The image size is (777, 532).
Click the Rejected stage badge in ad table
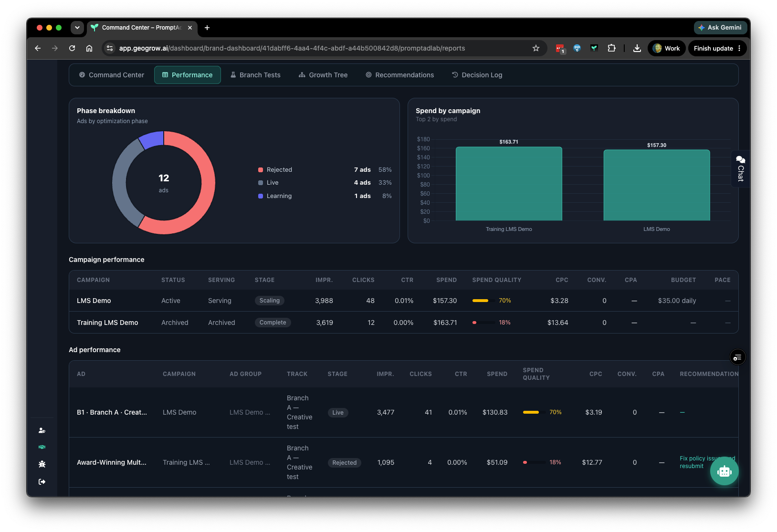tap(345, 463)
